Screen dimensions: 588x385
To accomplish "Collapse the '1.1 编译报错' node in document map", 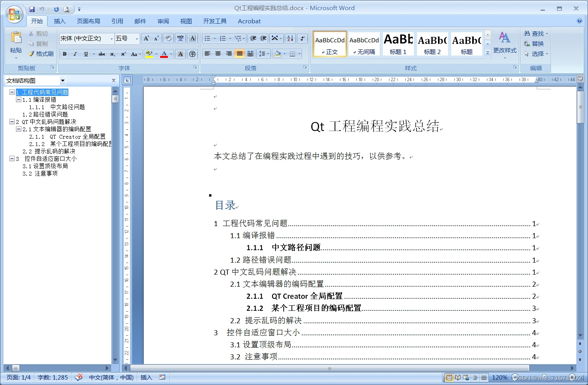I will (18, 99).
